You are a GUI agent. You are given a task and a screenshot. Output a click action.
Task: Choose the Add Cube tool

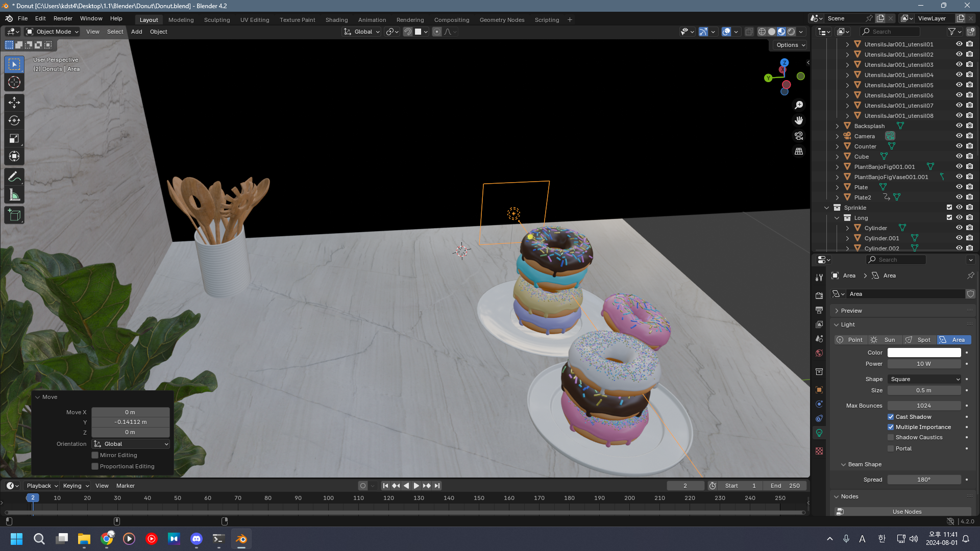(x=14, y=215)
